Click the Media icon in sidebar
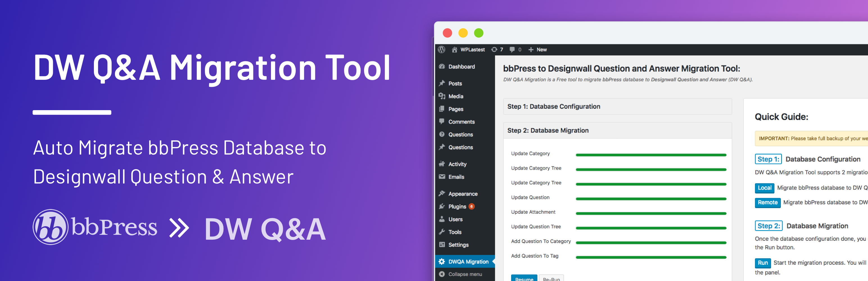This screenshot has height=281, width=868. tap(442, 96)
